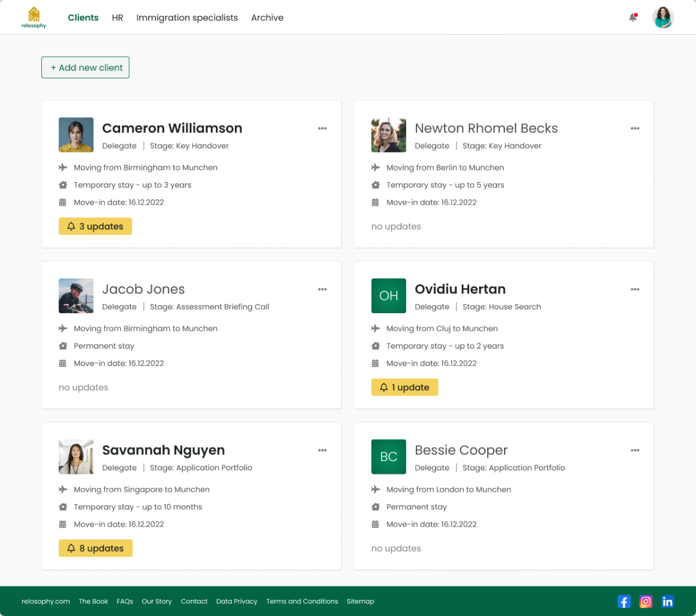Image resolution: width=696 pixels, height=616 pixels.
Task: Open Savannah Nguyen's three-dot menu
Action: point(322,450)
